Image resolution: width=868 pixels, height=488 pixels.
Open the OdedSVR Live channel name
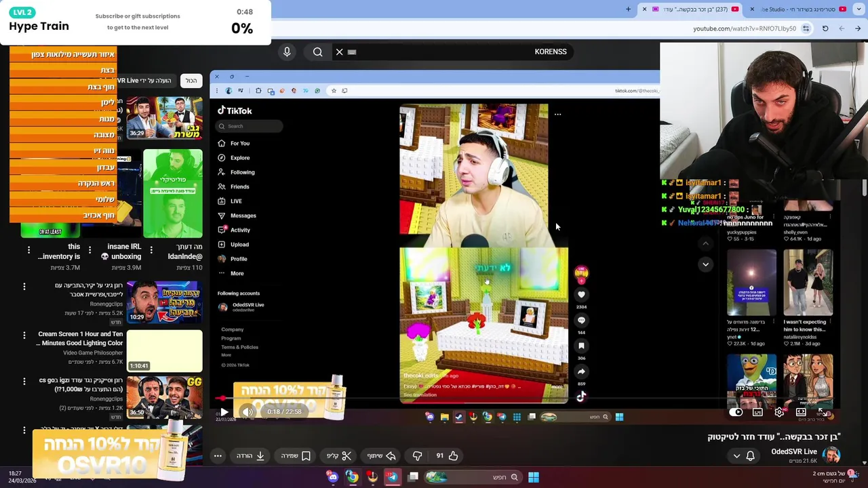(x=793, y=451)
